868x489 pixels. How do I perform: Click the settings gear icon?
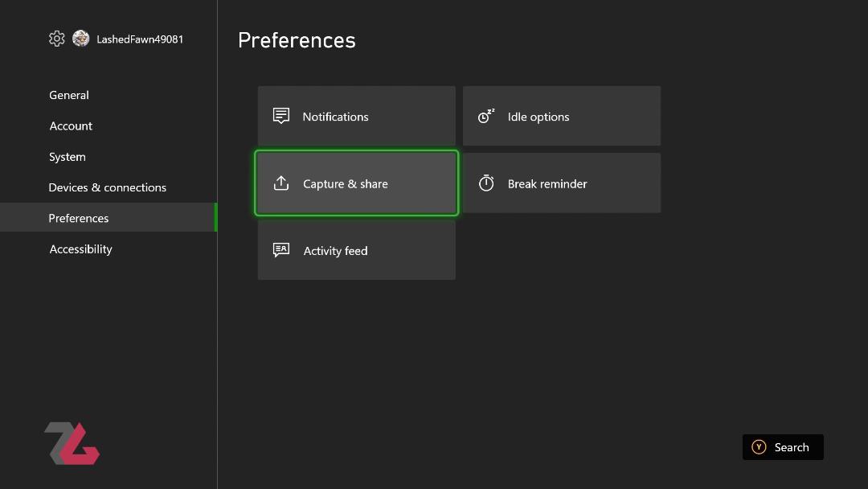coord(56,39)
